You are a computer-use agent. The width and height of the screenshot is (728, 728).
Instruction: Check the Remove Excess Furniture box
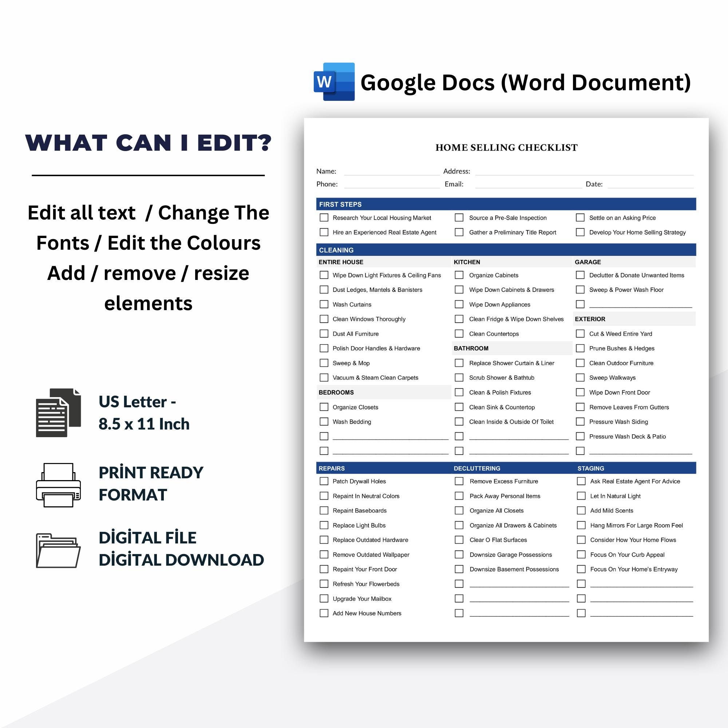point(459,481)
